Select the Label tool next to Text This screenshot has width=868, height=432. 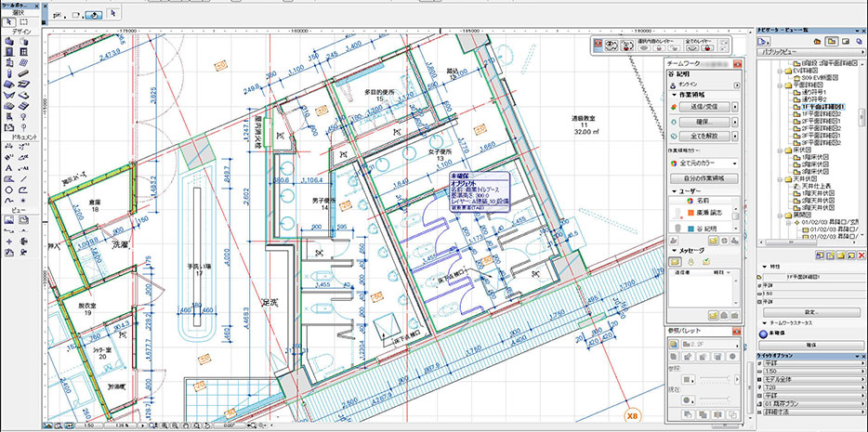point(24,167)
